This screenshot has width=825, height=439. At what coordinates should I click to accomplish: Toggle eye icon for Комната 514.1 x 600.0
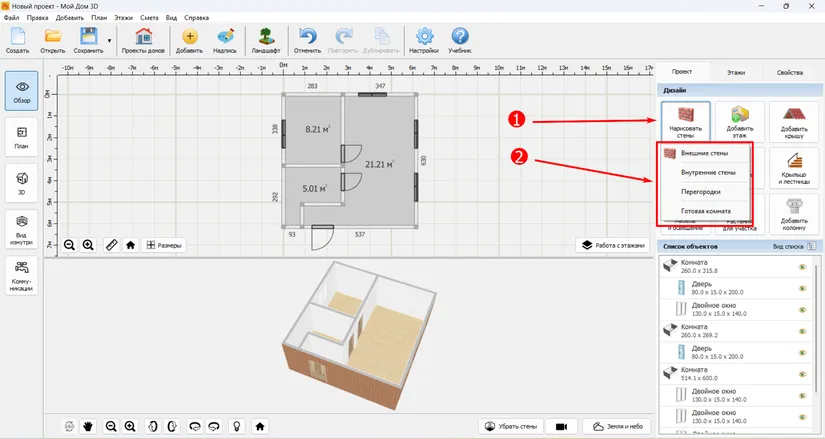802,374
